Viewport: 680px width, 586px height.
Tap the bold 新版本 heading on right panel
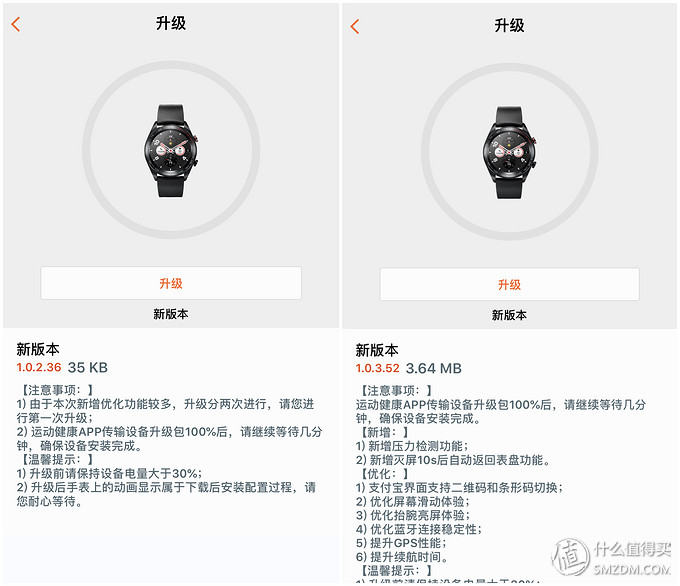point(377,350)
